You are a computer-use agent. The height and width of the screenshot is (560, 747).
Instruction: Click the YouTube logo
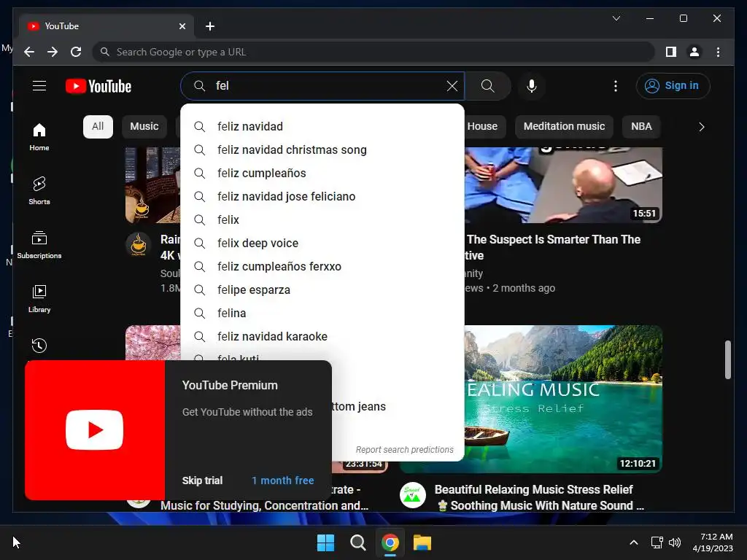click(x=98, y=86)
